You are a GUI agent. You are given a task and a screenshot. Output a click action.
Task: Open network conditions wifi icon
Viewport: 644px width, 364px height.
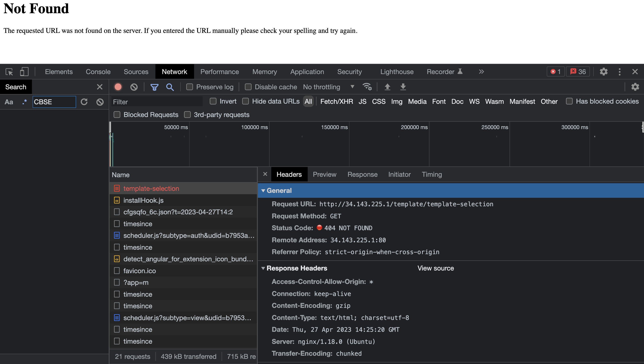pyautogui.click(x=367, y=87)
